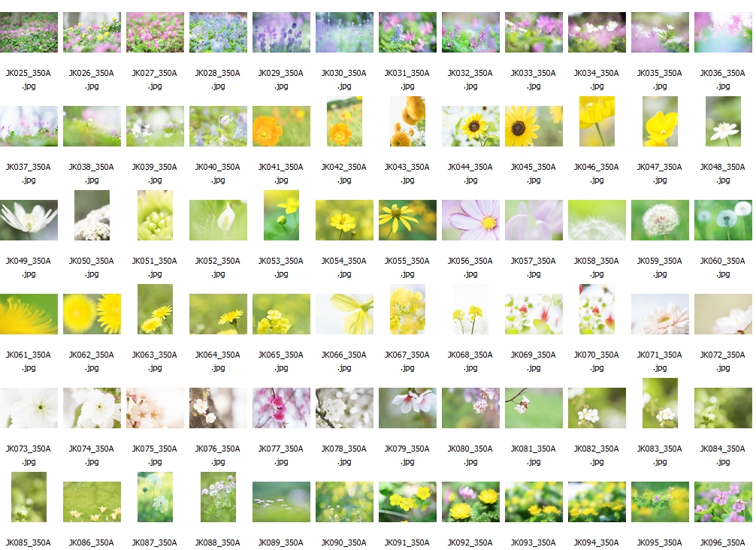Select the JK088_350A.jpg thumbnail
Image resolution: width=756 pixels, height=550 pixels.
(x=218, y=497)
